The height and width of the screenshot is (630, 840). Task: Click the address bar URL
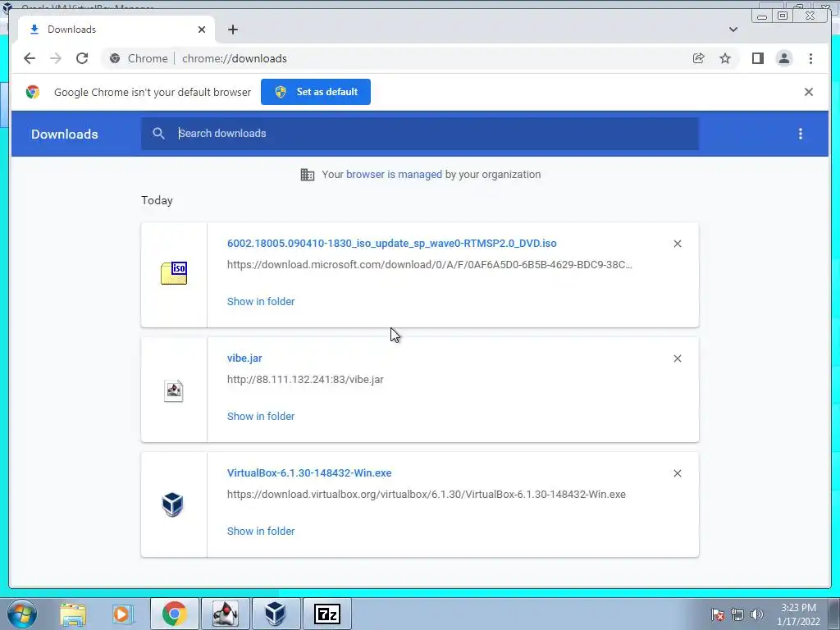click(234, 58)
